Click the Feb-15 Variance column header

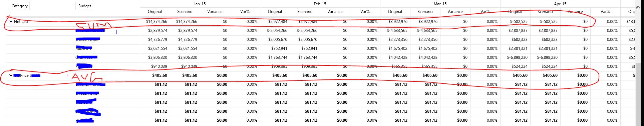[335, 12]
